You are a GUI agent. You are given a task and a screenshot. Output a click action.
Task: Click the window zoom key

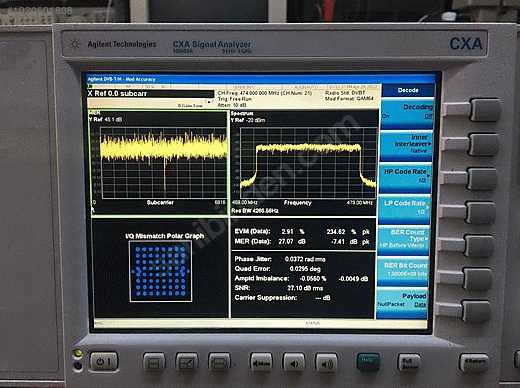186,363
